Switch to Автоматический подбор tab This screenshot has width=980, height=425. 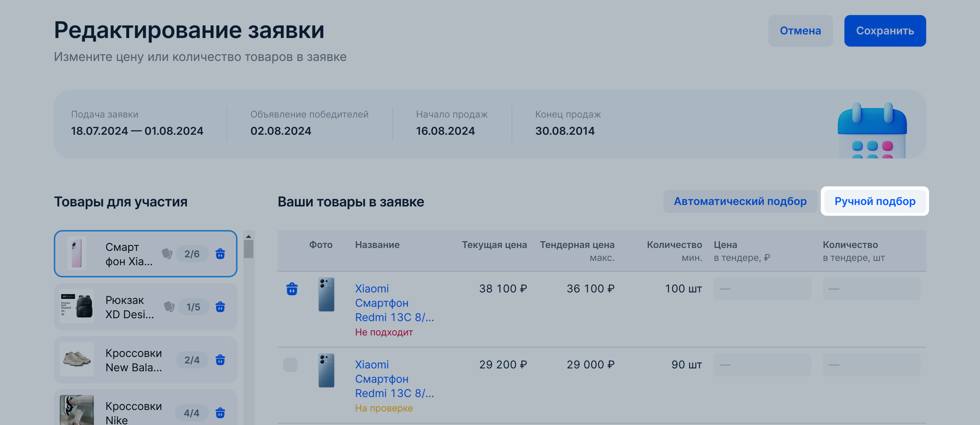pos(740,201)
